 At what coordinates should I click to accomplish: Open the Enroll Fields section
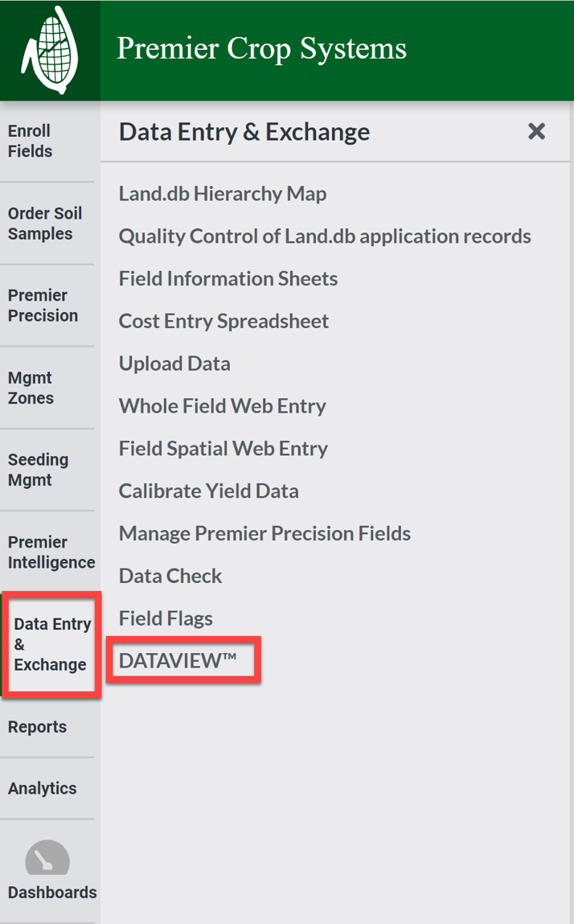tap(29, 141)
